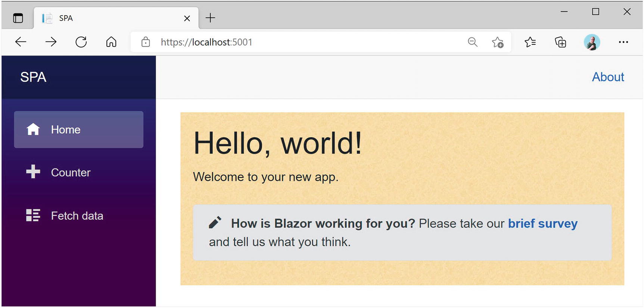Open the Collections icon
The height and width of the screenshot is (308, 644).
[x=560, y=42]
